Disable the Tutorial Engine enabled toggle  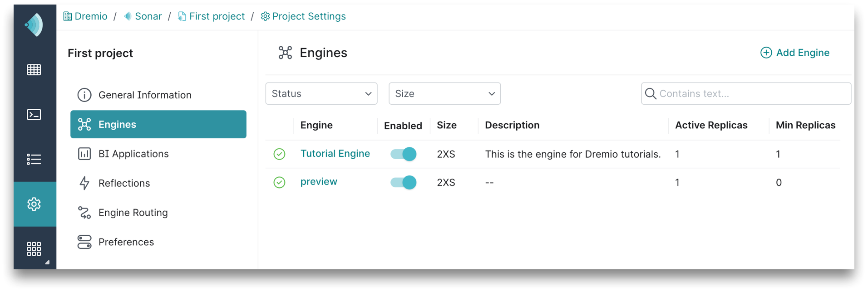[x=403, y=154]
